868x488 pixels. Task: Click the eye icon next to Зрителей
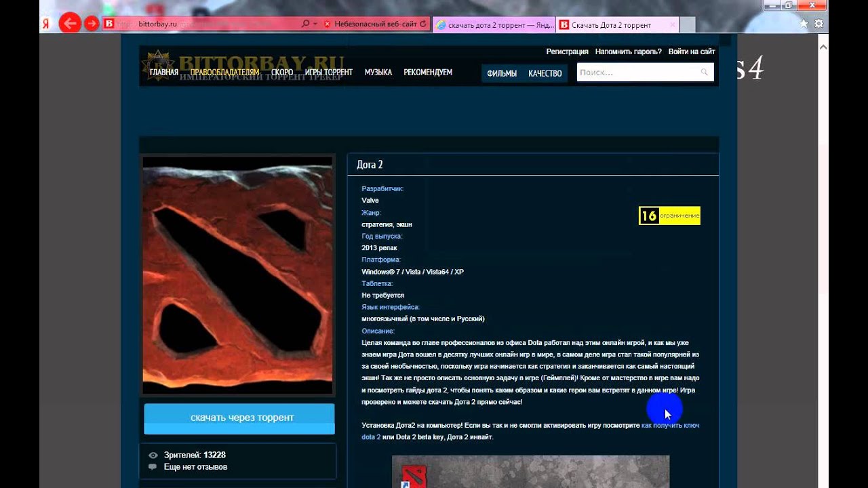tap(153, 455)
